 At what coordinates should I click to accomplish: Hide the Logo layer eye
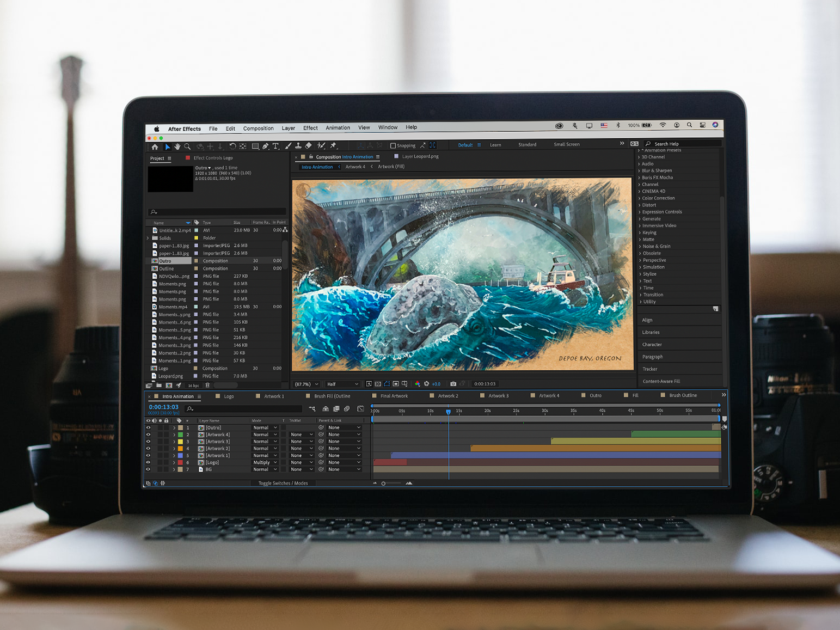(148, 463)
